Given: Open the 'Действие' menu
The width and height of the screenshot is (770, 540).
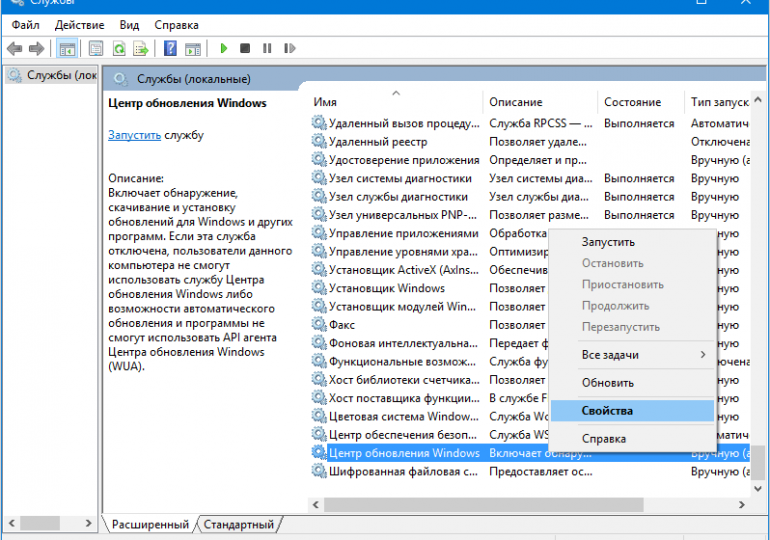Looking at the screenshot, I should point(79,24).
